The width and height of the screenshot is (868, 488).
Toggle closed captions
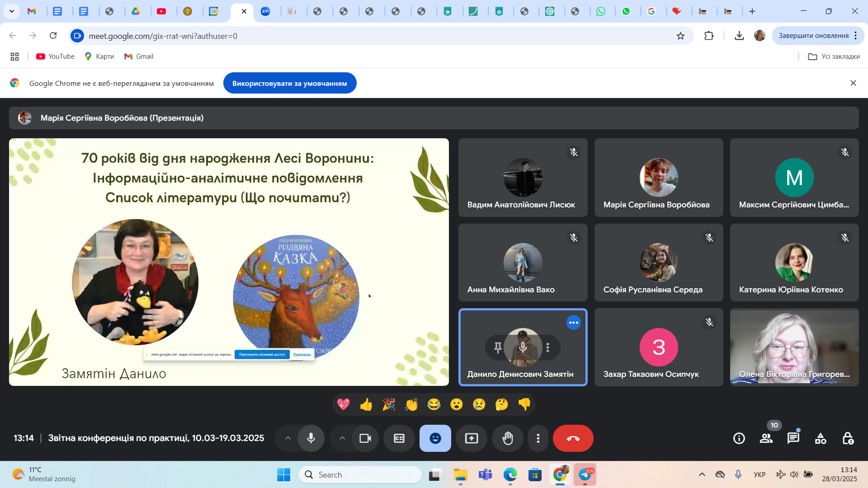click(399, 438)
